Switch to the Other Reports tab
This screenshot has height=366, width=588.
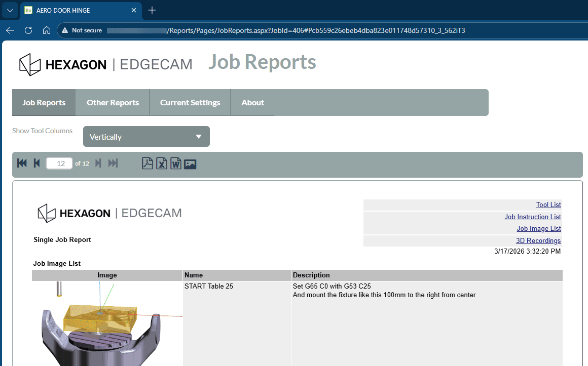[x=113, y=102]
